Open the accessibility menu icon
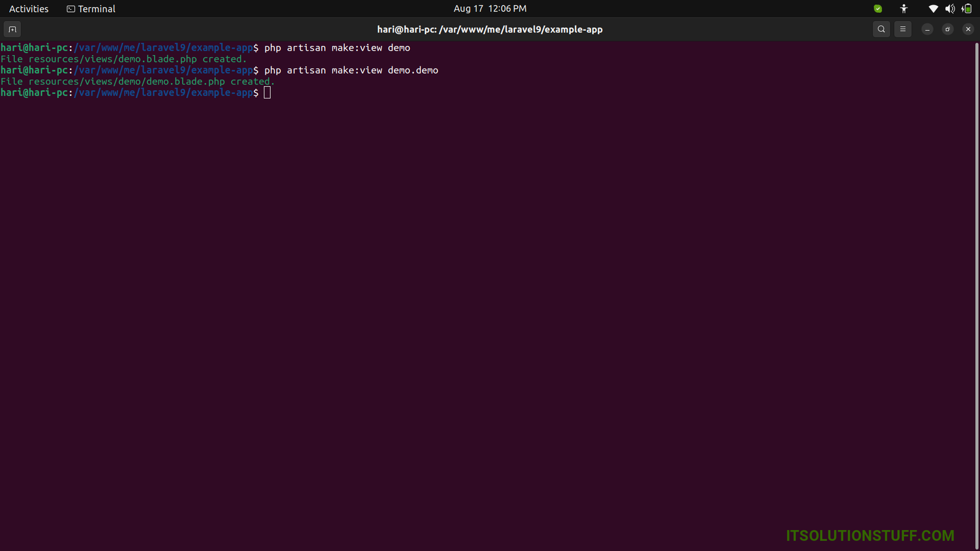This screenshot has width=980, height=551. pos(904,9)
